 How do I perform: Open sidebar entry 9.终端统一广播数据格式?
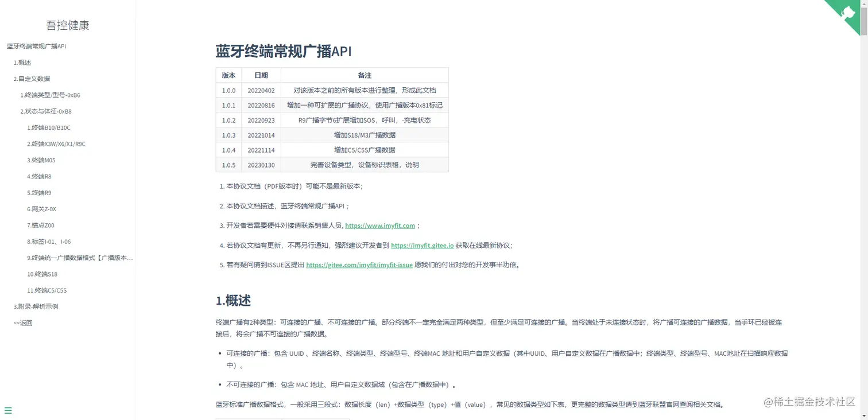pyautogui.click(x=80, y=258)
